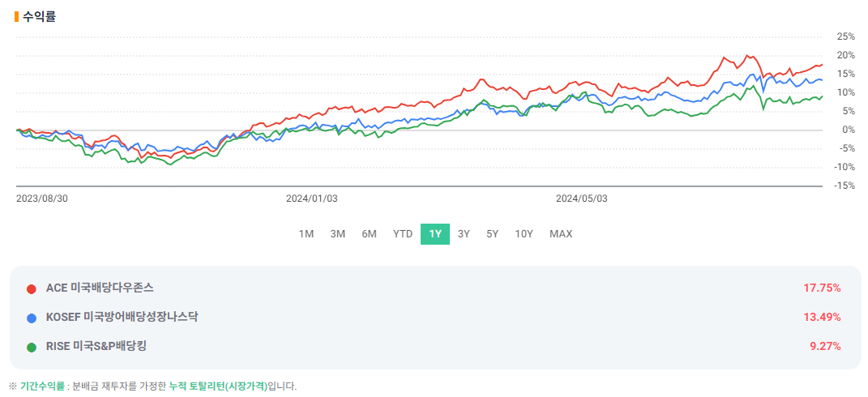Viewport: 868px width, 397px height.
Task: Select the active 1Y period tab
Action: point(435,233)
